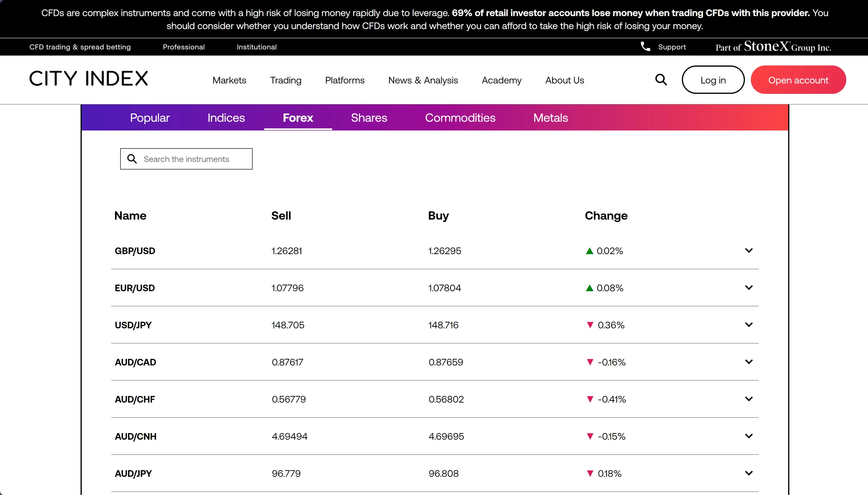Click GBP/USD green up arrow indicator
Screen dimensions: 868x495
589,251
